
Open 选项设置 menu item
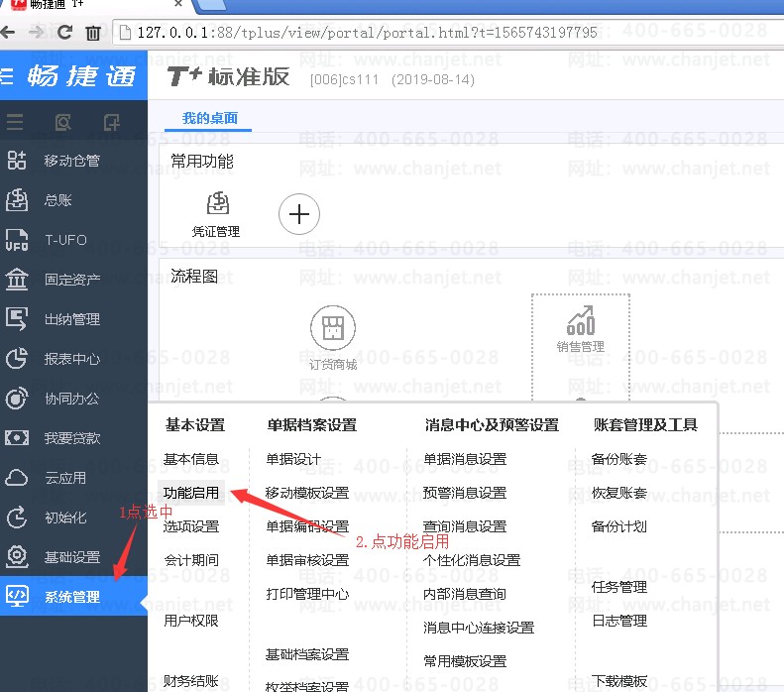191,526
